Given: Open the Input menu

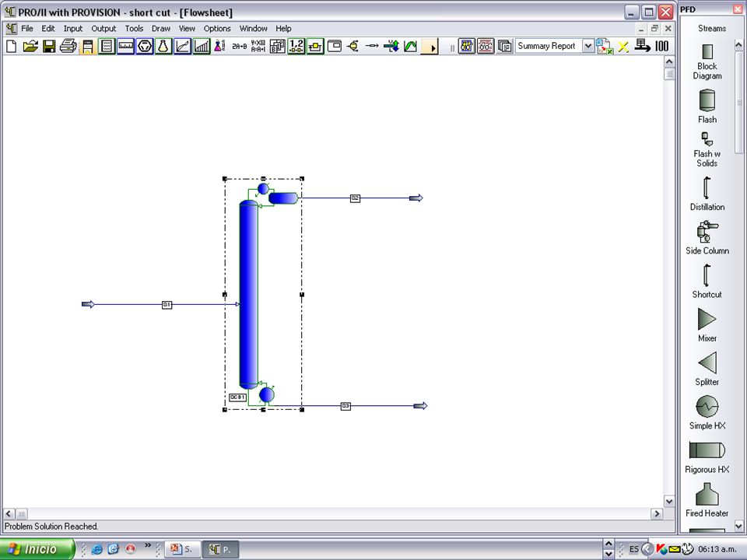Looking at the screenshot, I should click(x=73, y=29).
